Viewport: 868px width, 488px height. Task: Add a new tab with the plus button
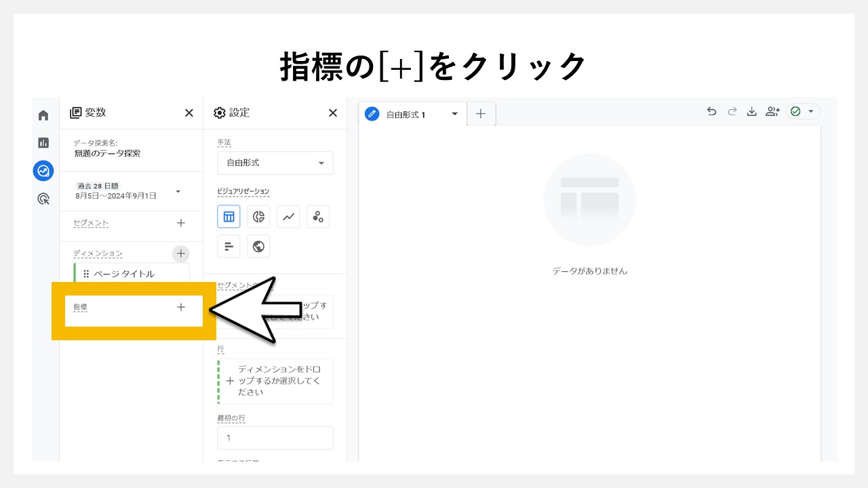coord(481,114)
